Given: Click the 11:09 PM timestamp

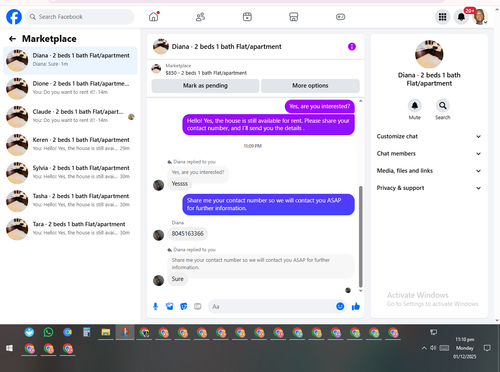Looking at the screenshot, I should pyautogui.click(x=253, y=146).
